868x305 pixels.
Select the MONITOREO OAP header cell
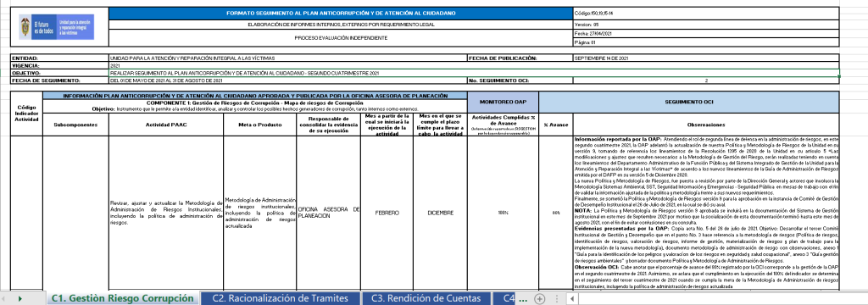point(503,103)
